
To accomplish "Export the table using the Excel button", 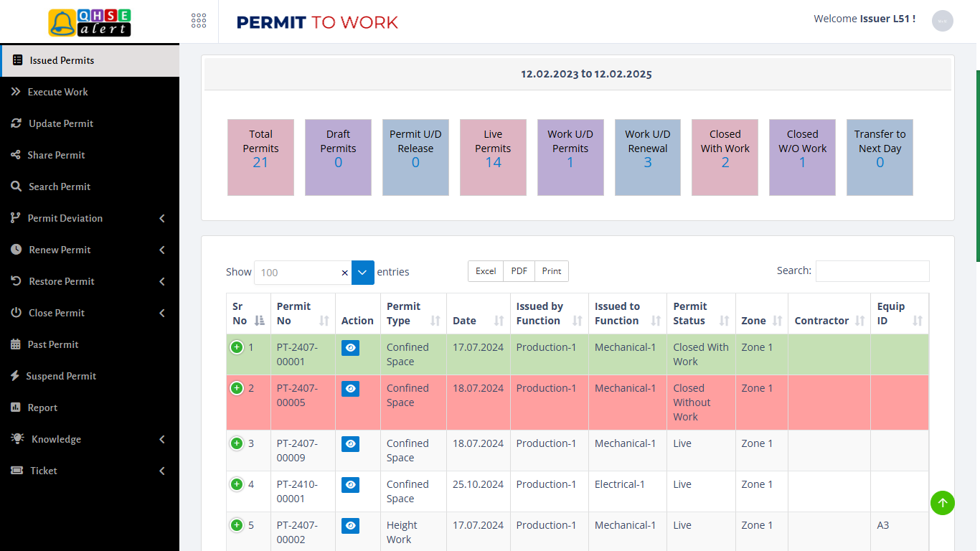I will [x=486, y=271].
